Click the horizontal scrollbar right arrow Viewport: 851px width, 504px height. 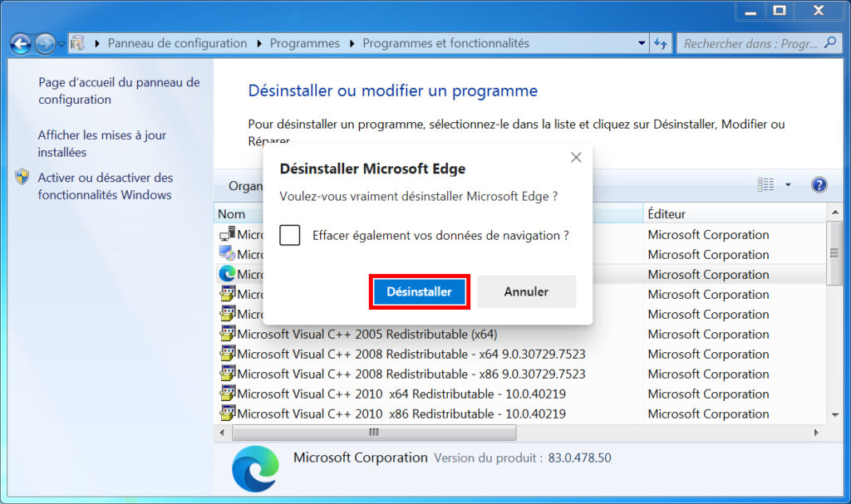pyautogui.click(x=816, y=433)
